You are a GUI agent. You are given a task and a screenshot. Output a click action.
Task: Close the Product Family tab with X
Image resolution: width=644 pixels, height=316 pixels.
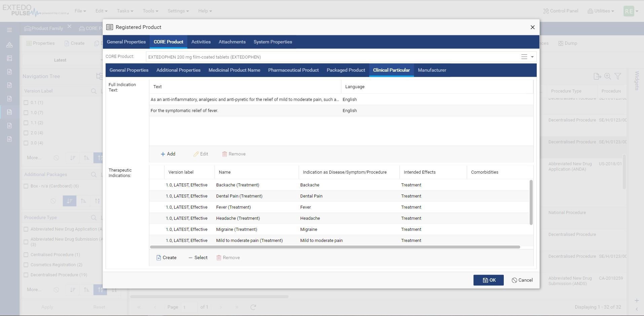(x=69, y=26)
